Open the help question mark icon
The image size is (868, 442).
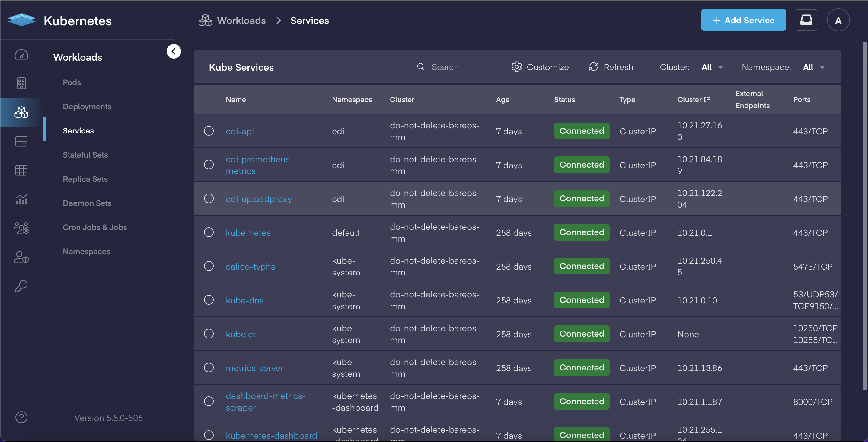pyautogui.click(x=21, y=417)
